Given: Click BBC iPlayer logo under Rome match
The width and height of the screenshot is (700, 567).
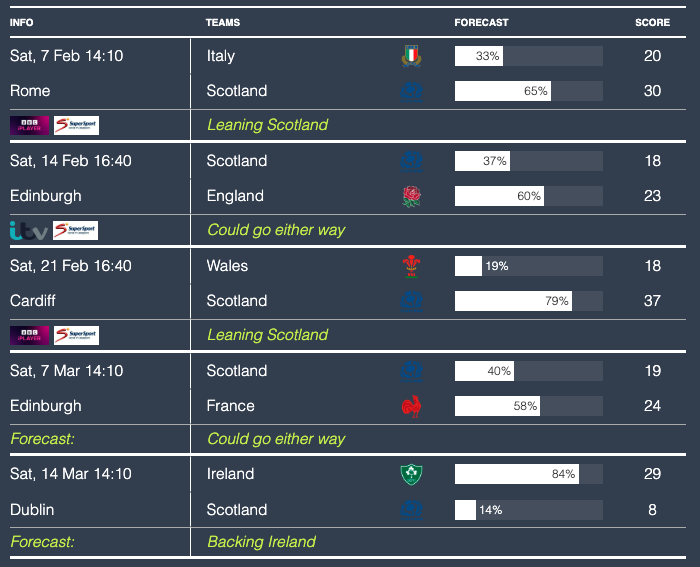Looking at the screenshot, I should click(28, 125).
